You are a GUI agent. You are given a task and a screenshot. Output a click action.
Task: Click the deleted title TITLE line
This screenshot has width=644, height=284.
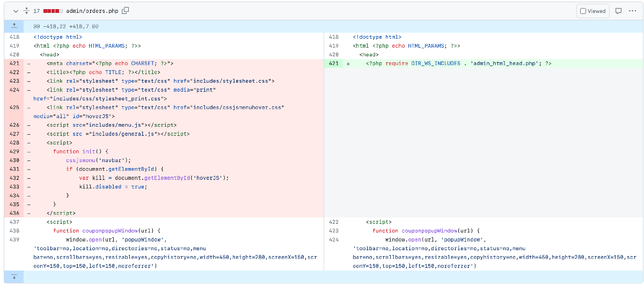pos(103,72)
